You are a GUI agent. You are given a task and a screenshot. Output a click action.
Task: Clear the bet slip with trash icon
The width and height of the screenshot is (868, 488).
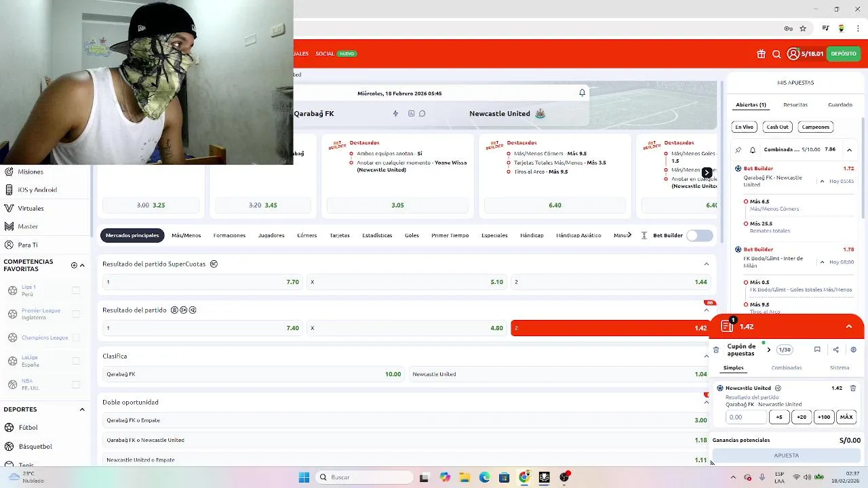[x=716, y=350]
